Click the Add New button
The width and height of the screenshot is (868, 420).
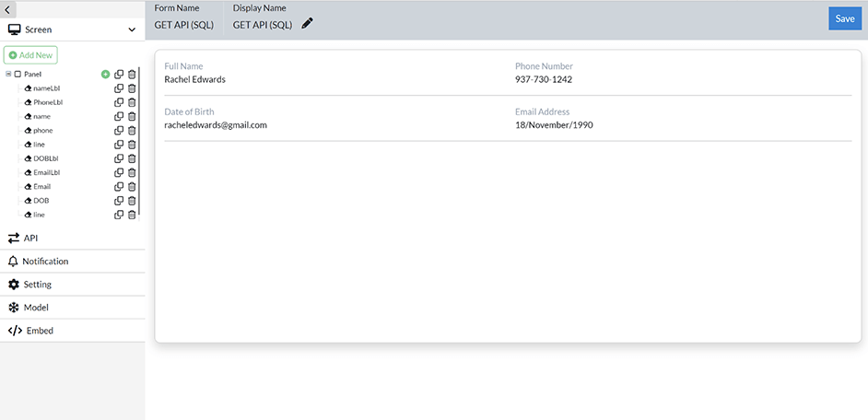(30, 55)
